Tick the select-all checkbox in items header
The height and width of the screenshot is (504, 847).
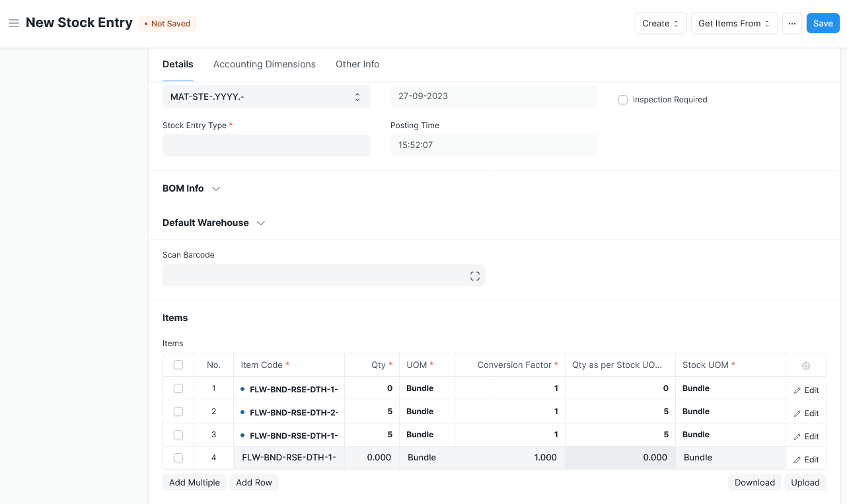coord(178,365)
